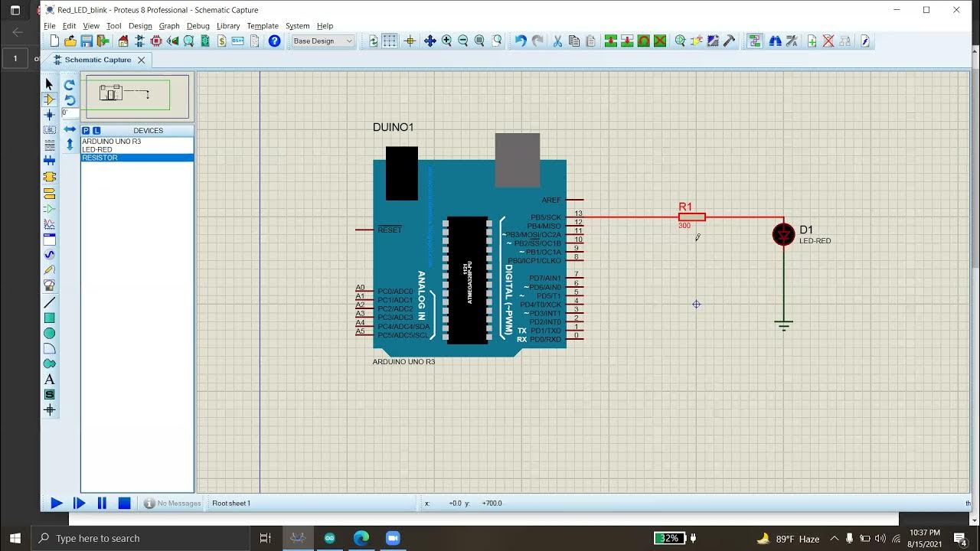Focus the taskbar search box

tap(140, 538)
